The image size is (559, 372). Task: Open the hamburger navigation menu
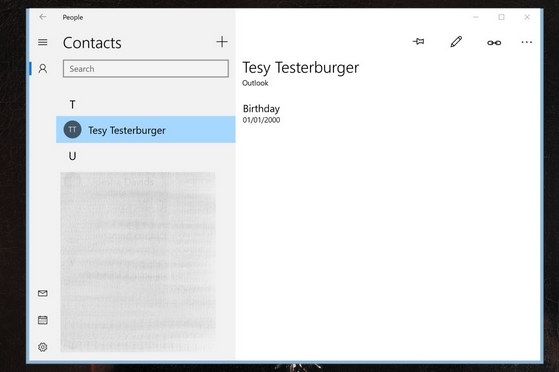click(42, 42)
